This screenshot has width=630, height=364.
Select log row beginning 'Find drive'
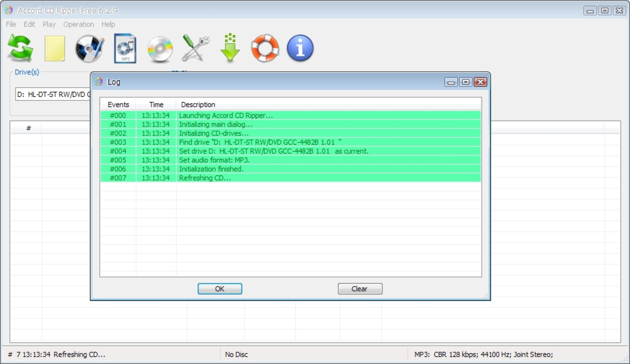coord(291,142)
